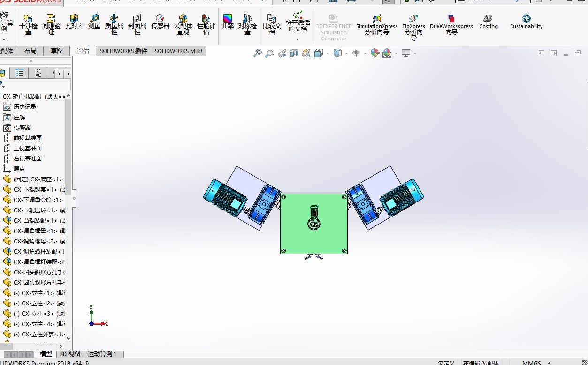Open the Apply Scene dropdown arrow
588x365 pixels.
(396, 54)
